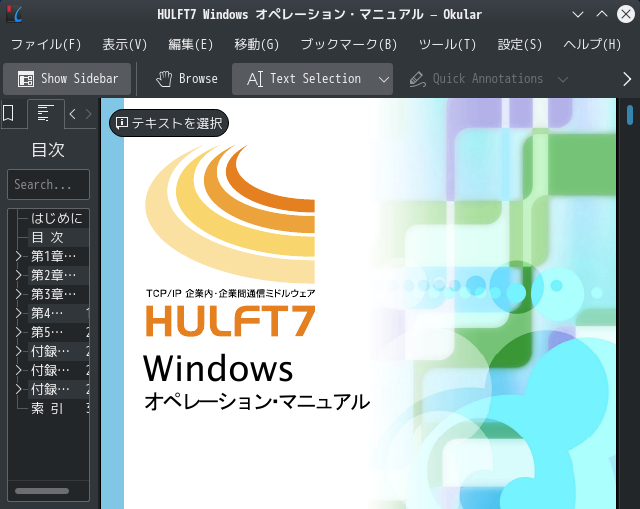The width and height of the screenshot is (640, 509).
Task: Expand the 第4 tree entry
Action: pyautogui.click(x=18, y=313)
